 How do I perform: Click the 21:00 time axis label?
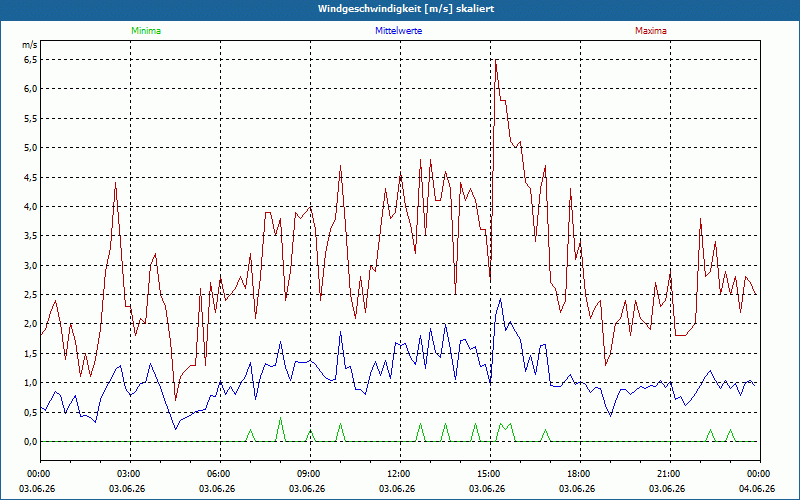[x=670, y=474]
